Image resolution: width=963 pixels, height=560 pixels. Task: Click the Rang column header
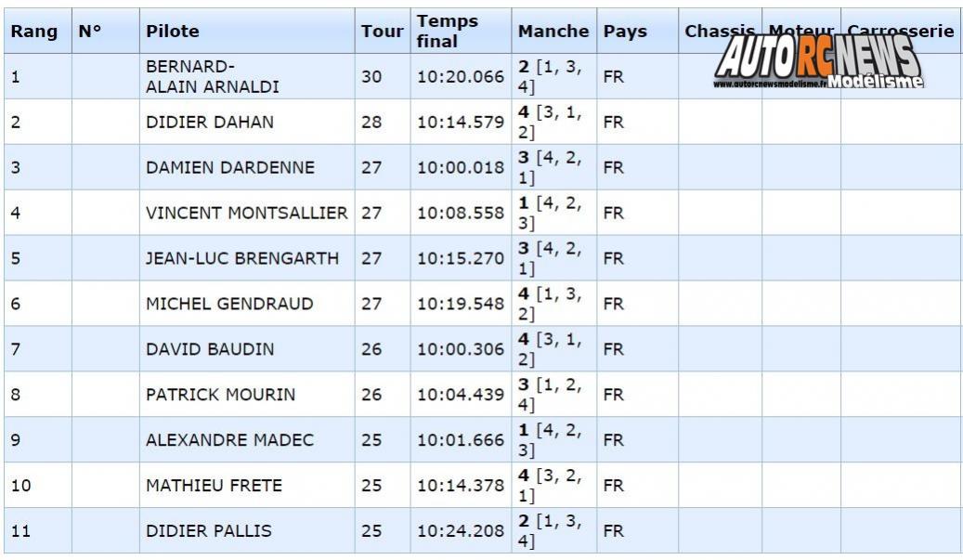point(34,32)
